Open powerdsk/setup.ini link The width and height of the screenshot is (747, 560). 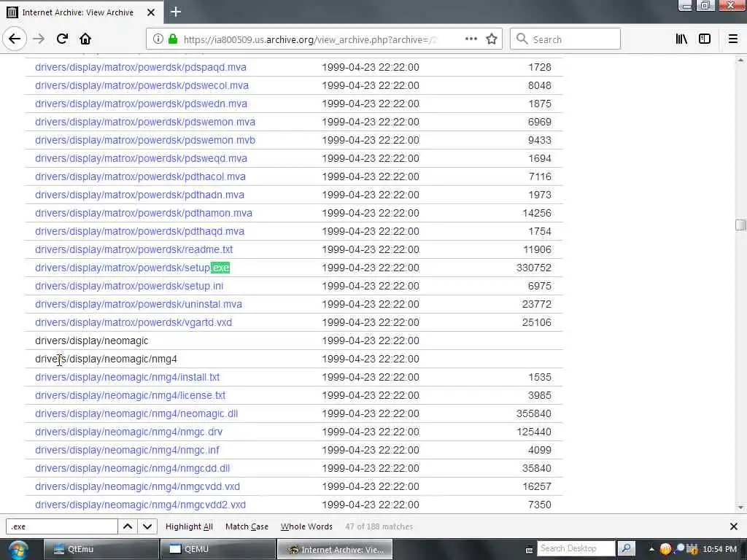[x=129, y=286]
